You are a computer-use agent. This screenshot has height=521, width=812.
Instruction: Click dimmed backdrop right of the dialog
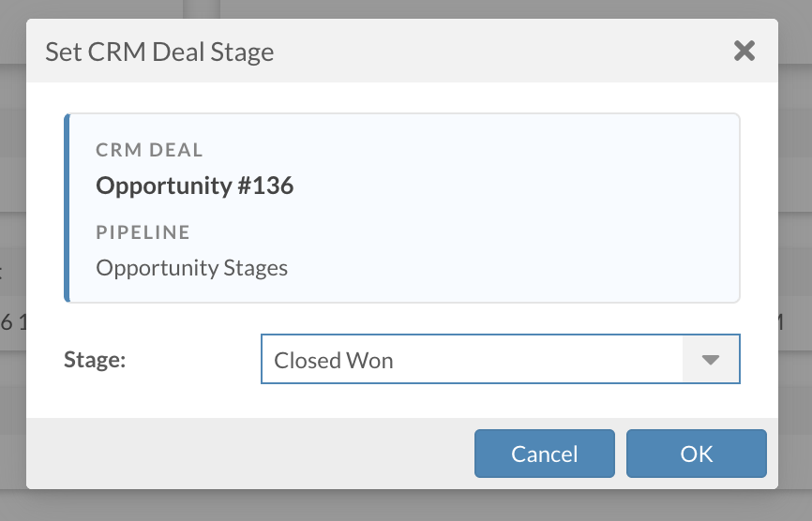coord(795,187)
